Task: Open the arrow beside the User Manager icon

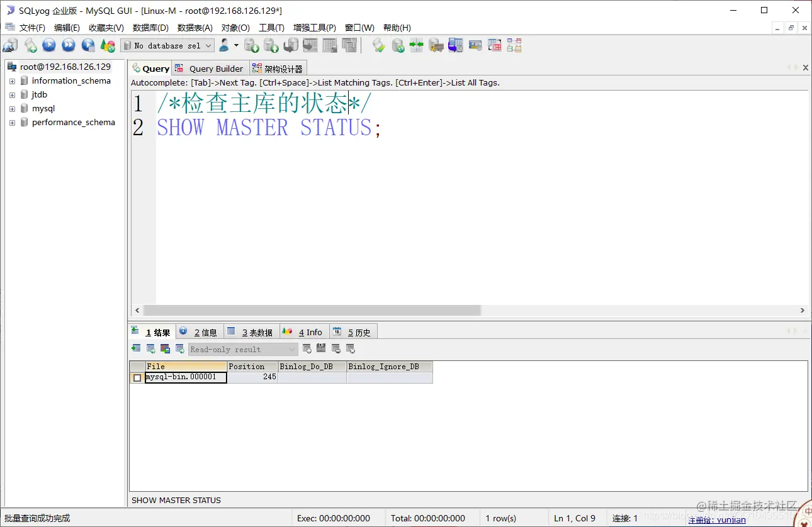Action: (x=236, y=45)
